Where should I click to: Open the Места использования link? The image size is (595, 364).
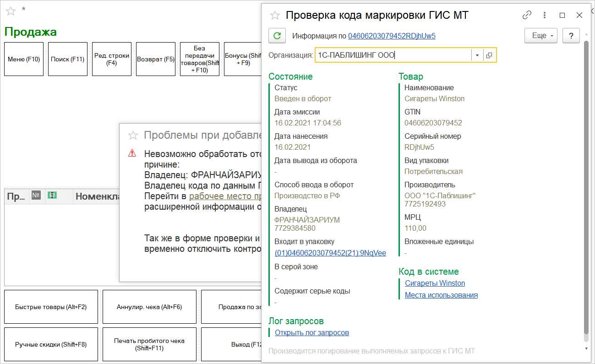[441, 295]
